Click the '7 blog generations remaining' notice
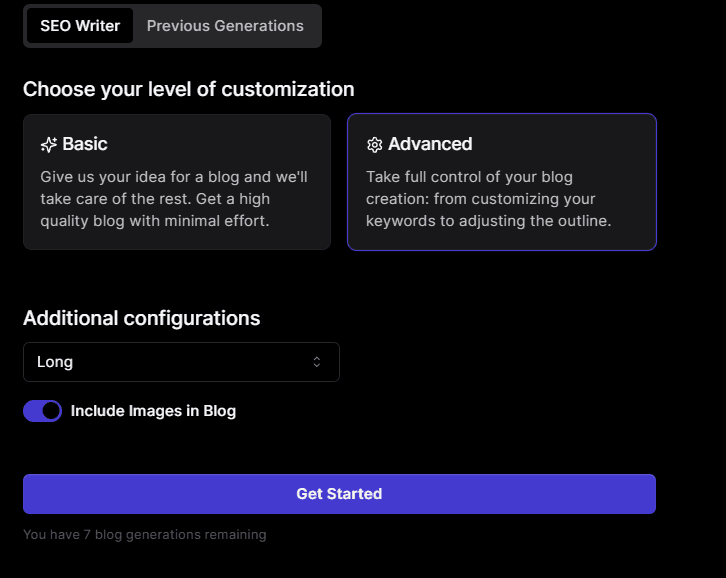Viewport: 726px width, 578px height. (145, 535)
